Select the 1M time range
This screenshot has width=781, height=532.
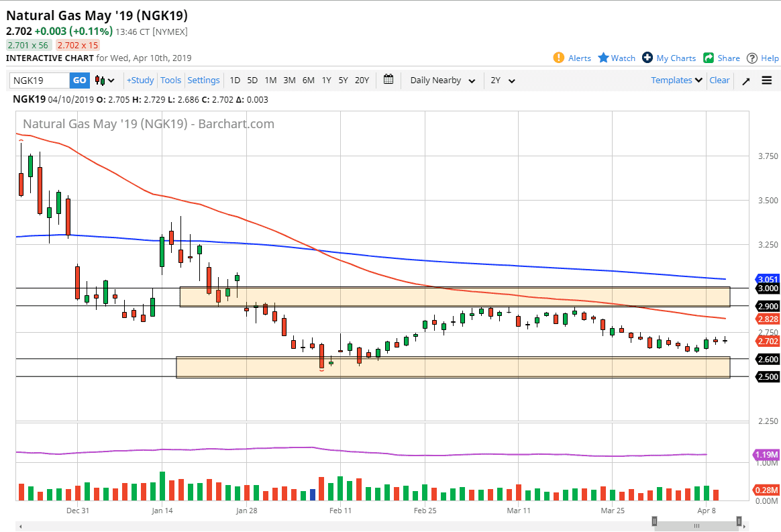[x=270, y=81]
